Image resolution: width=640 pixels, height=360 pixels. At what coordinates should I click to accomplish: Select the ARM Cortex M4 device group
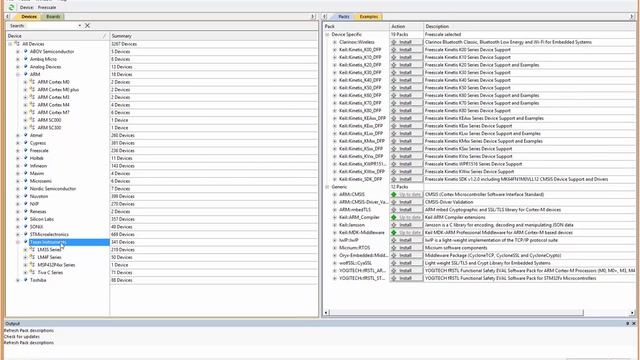53,105
